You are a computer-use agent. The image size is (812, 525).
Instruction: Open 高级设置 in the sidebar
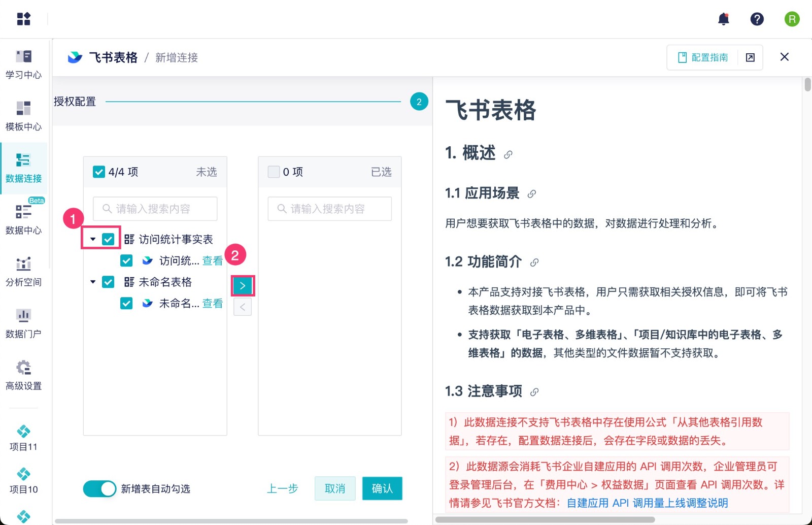[23, 374]
